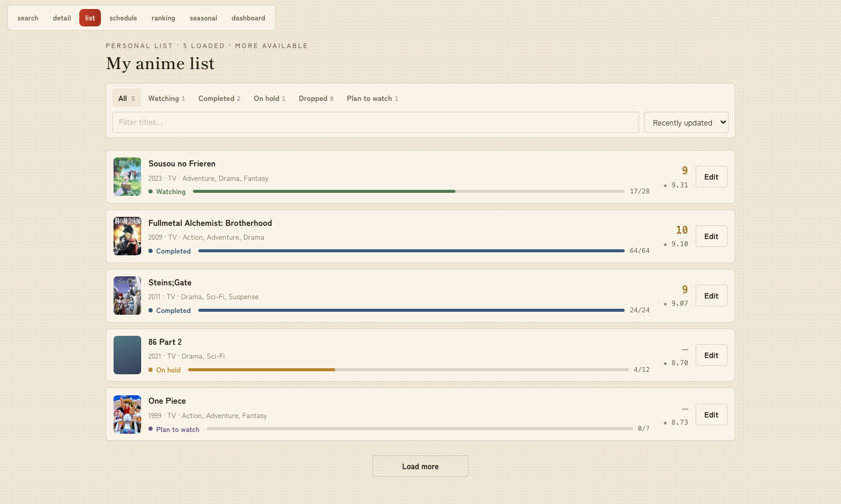The image size is (841, 504).
Task: Show All list entries filter
Action: click(x=127, y=99)
